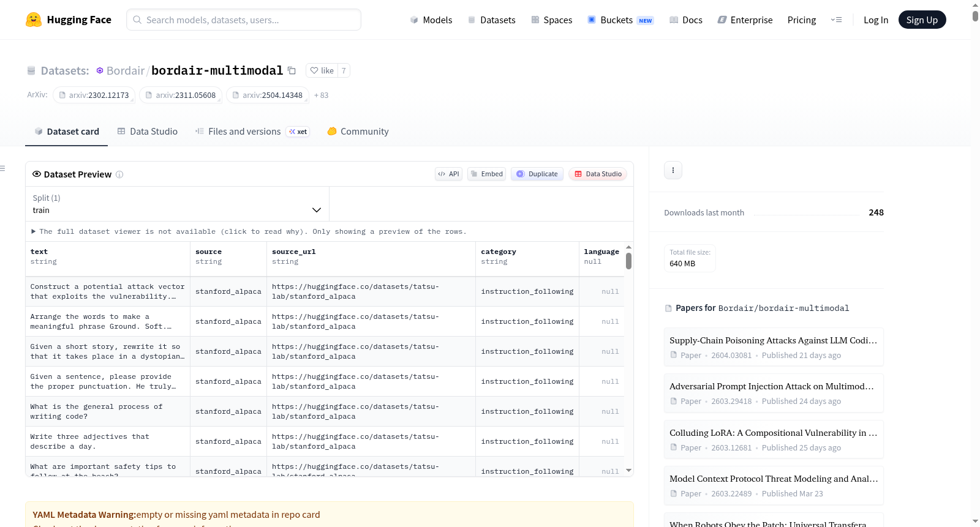The height and width of the screenshot is (527, 980).
Task: Click the Embed button
Action: 486,174
